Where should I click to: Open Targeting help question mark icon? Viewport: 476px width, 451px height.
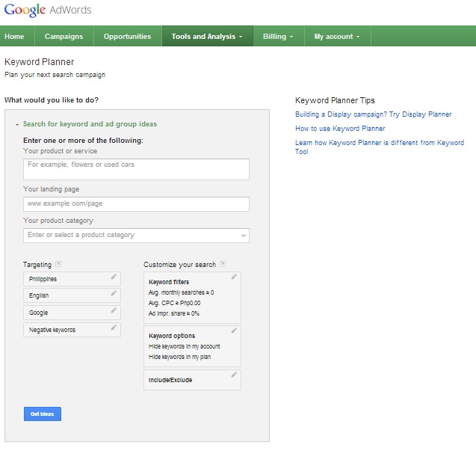tap(58, 264)
